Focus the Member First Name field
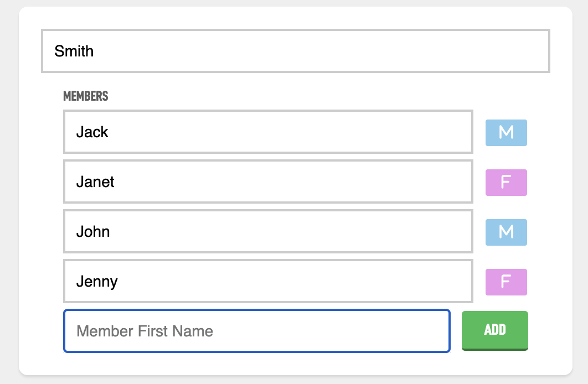588x384 pixels. click(x=257, y=331)
